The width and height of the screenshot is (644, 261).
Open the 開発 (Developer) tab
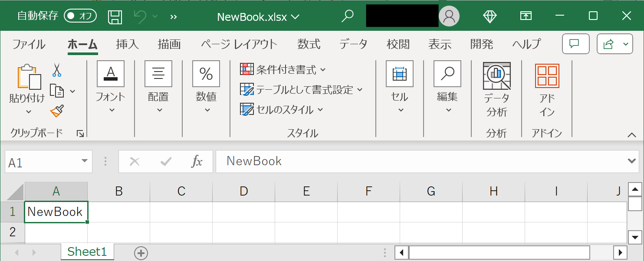click(x=482, y=44)
